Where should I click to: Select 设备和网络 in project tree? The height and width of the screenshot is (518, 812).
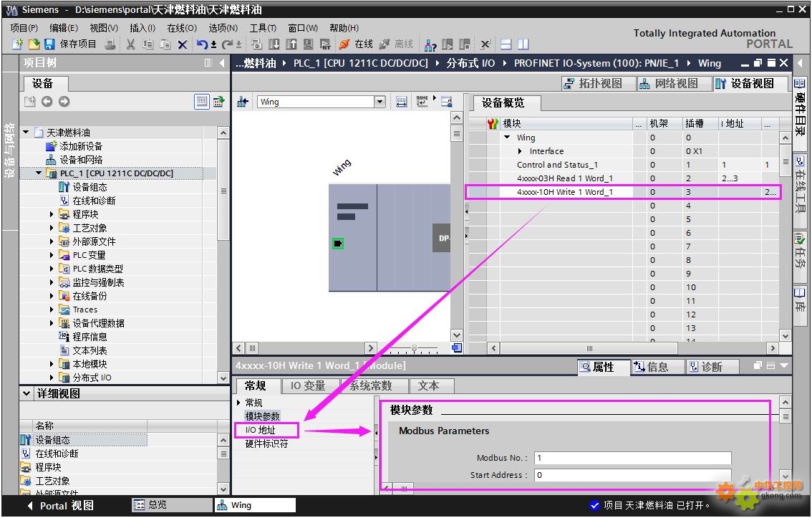coord(82,160)
